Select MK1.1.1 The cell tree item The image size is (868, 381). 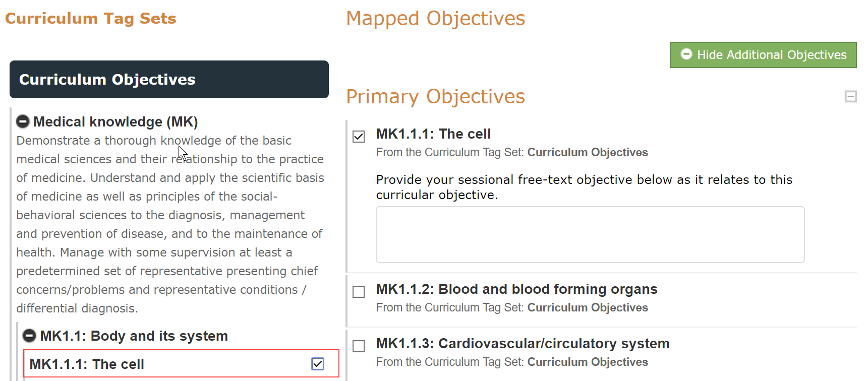point(181,364)
